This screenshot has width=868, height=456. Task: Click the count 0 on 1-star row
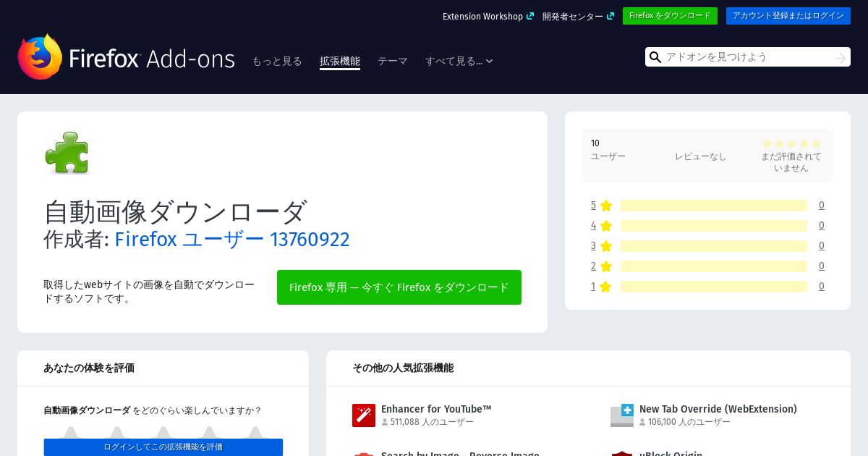tap(822, 287)
